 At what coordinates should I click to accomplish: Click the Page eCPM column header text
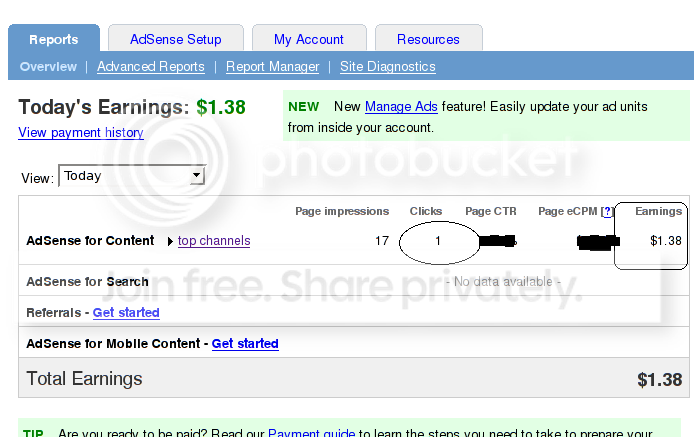(567, 211)
